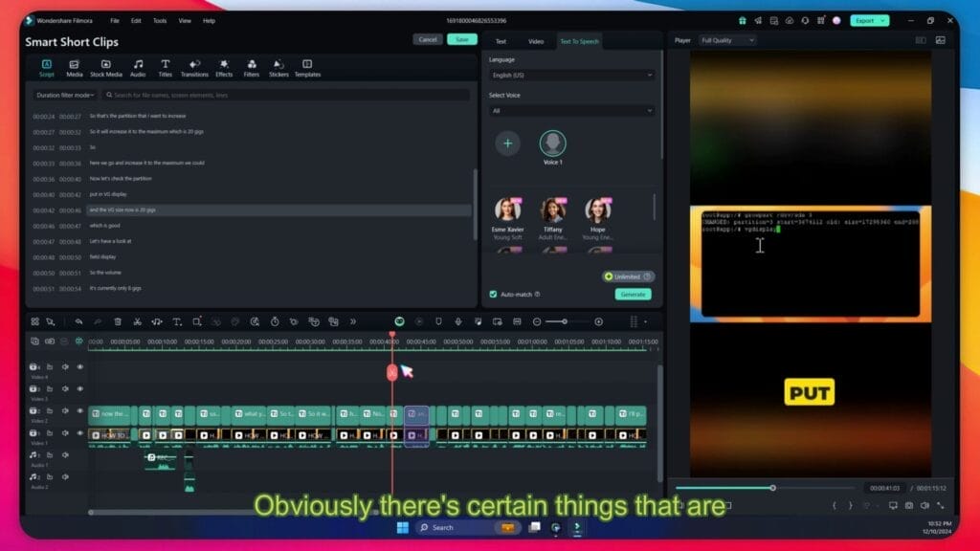Open the Stickers panel
The height and width of the screenshot is (551, 980).
(x=278, y=66)
